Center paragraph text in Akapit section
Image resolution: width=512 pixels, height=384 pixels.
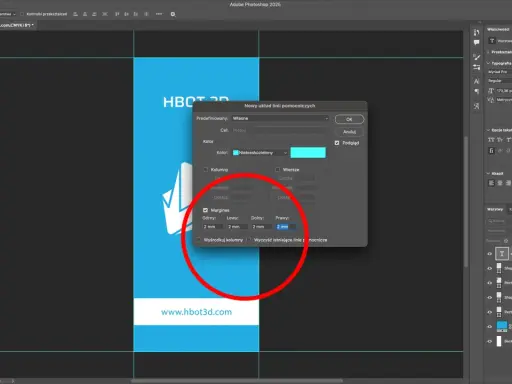pyautogui.click(x=500, y=183)
